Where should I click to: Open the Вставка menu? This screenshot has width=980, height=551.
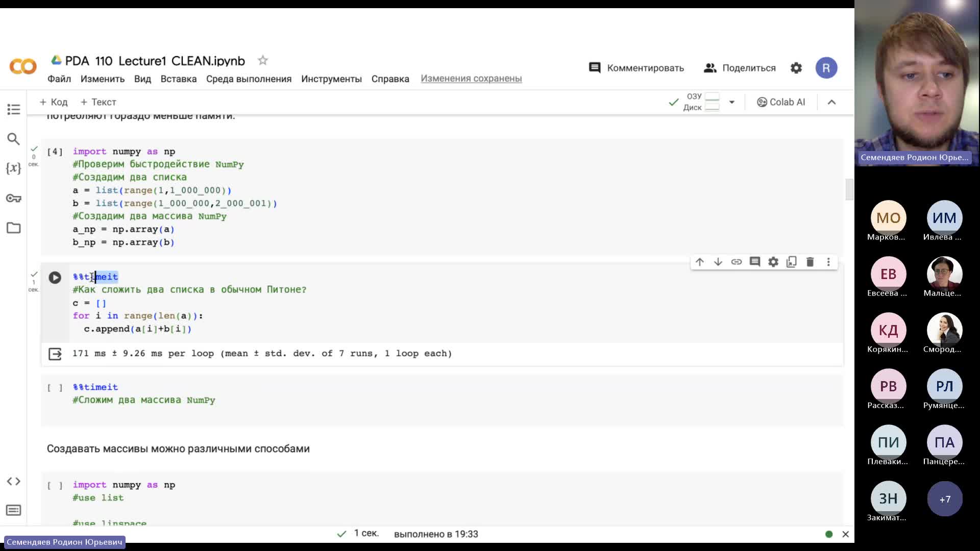[x=179, y=79]
